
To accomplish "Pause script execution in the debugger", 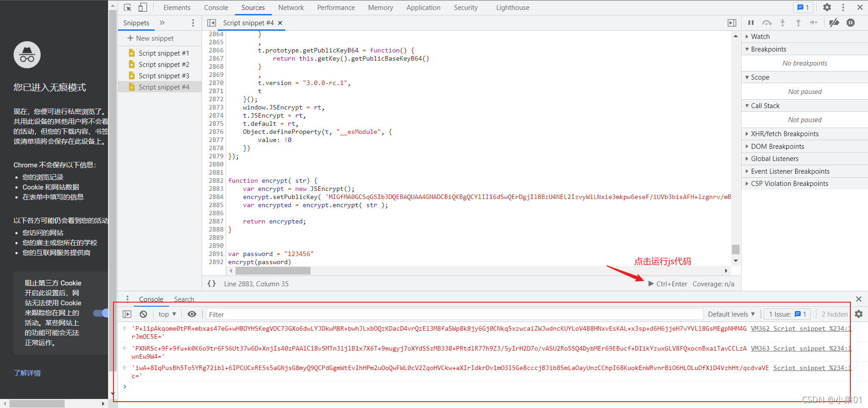I will point(750,23).
